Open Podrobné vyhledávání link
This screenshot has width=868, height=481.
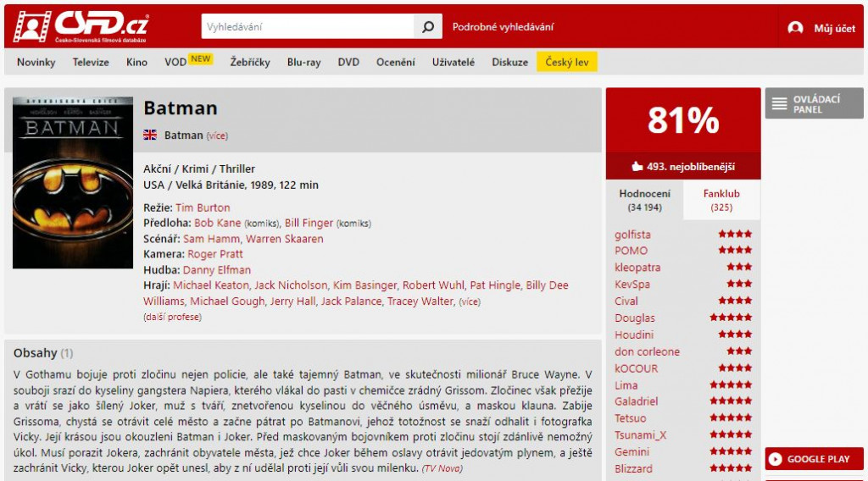[x=503, y=27]
